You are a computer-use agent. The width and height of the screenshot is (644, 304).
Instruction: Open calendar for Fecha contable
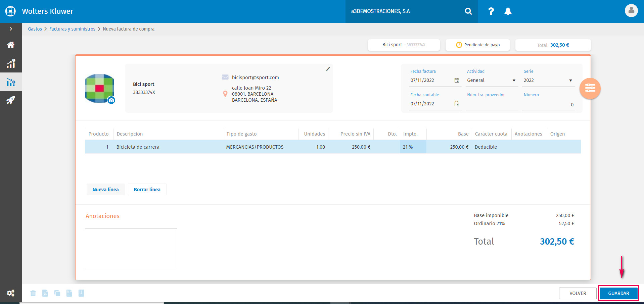pyautogui.click(x=457, y=104)
